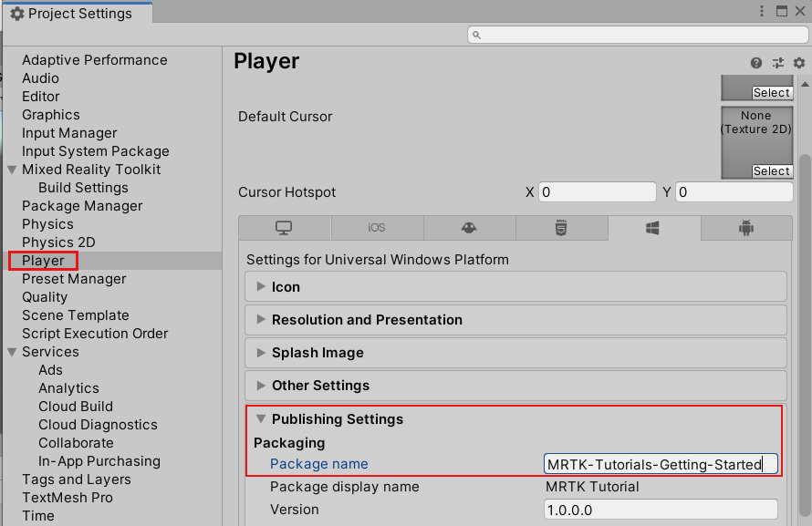Expand the Resolution and Presentation section
The image size is (812, 526).
(261, 320)
